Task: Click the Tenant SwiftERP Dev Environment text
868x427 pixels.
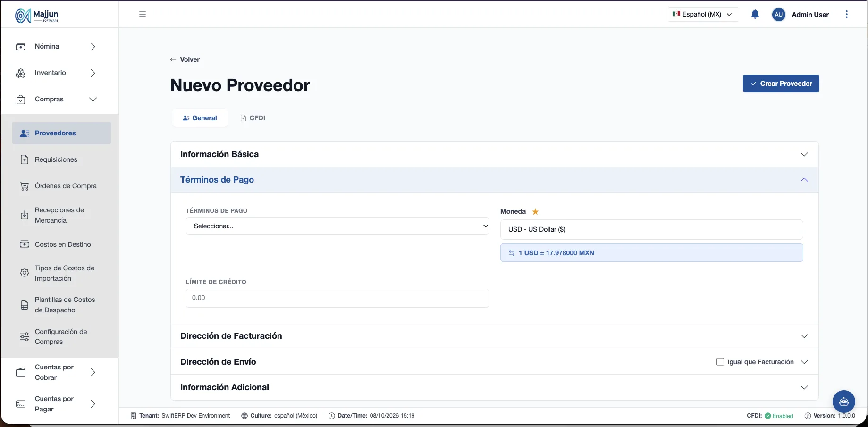Action: [x=180, y=416]
